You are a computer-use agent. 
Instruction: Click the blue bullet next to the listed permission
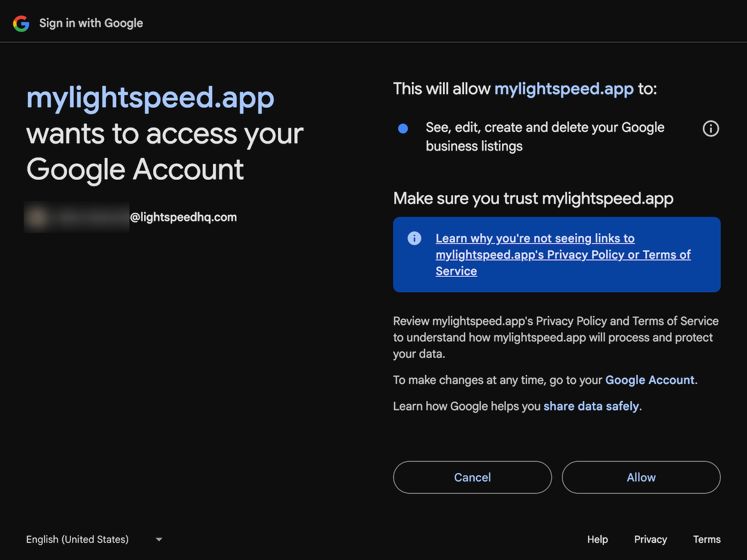(403, 128)
